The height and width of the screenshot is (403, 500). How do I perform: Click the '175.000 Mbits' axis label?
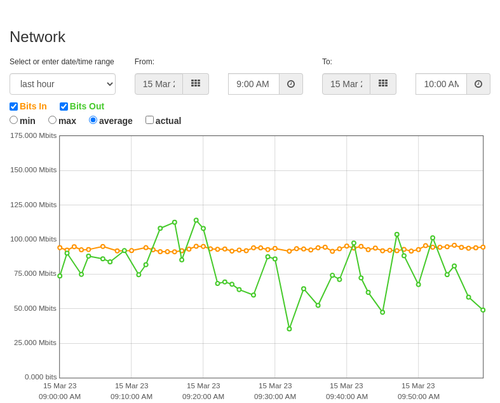tap(33, 135)
